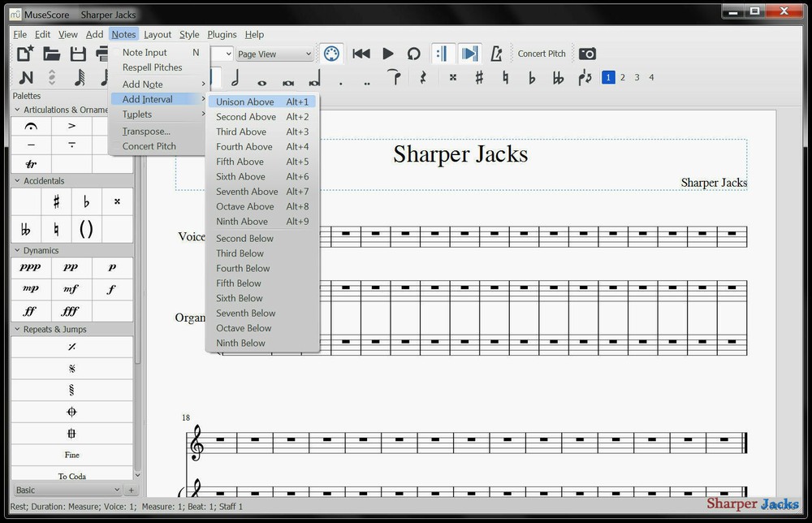Toggle MIDI input on the toolbar
This screenshot has height=523, width=812.
coord(331,53)
